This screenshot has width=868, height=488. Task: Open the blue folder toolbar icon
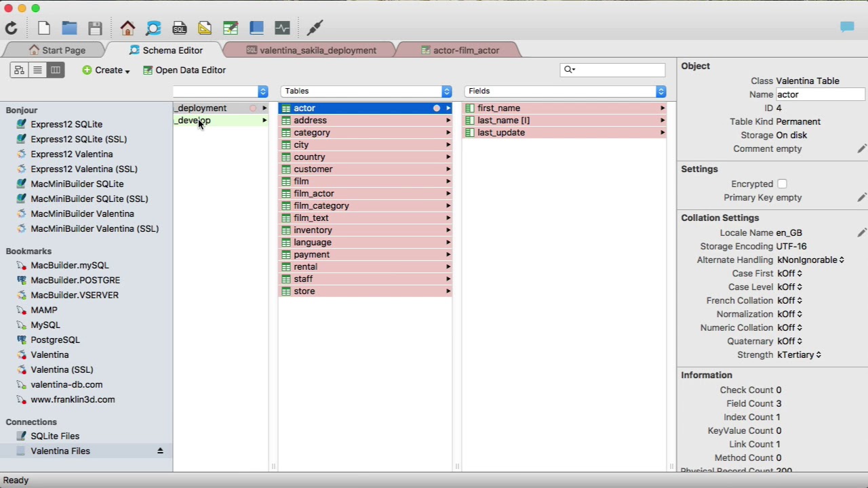[x=69, y=28]
